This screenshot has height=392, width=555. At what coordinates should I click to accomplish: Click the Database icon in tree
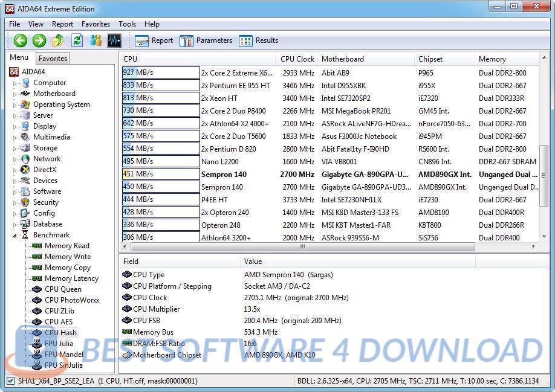pos(25,224)
